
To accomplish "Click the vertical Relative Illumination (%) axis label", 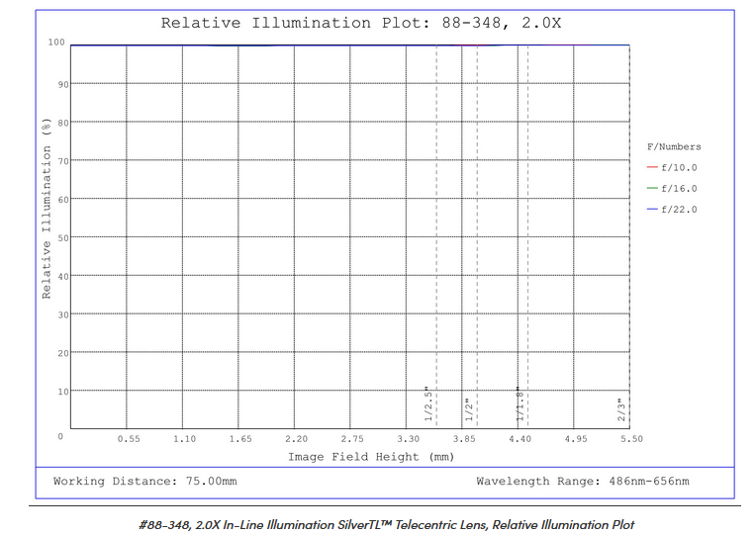I will 47,209.
